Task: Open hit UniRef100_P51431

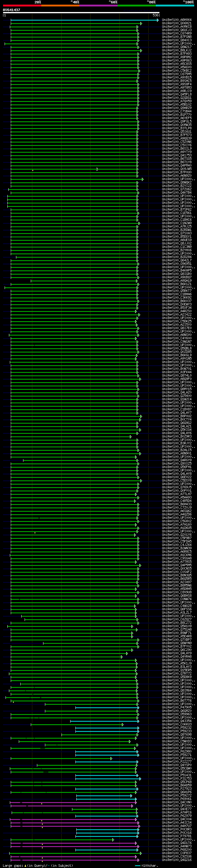Action: tap(177, 775)
